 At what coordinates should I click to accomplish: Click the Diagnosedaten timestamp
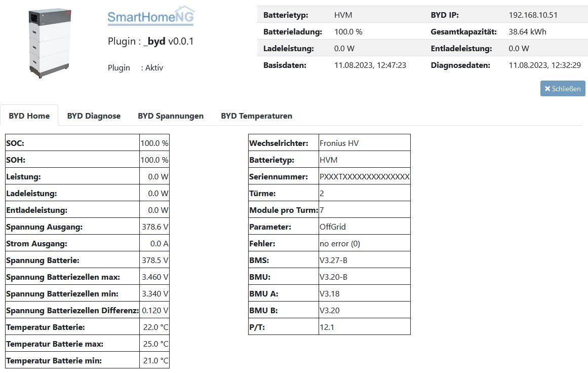pos(544,65)
